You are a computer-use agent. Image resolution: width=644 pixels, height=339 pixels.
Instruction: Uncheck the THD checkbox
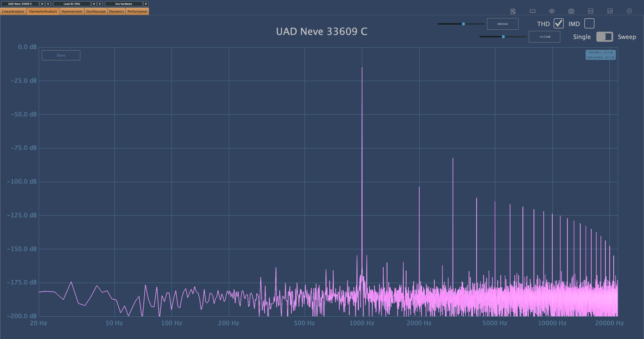558,24
